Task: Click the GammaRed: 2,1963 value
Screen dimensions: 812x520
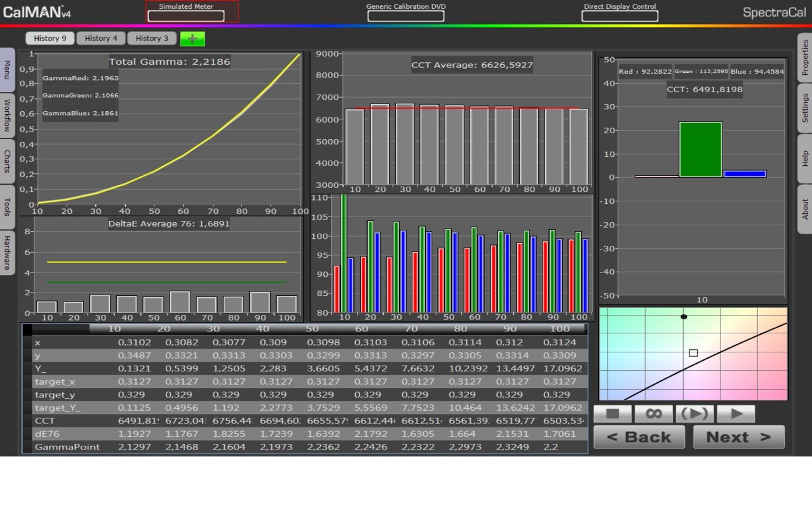Action: coord(81,77)
